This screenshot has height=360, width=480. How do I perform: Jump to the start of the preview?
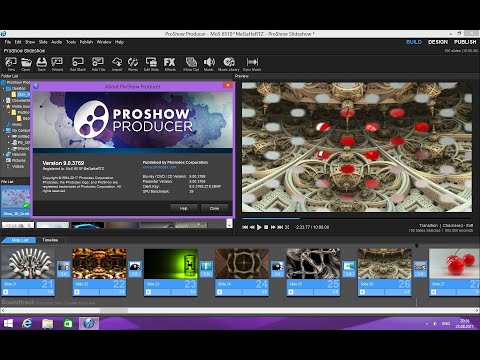coord(245,227)
